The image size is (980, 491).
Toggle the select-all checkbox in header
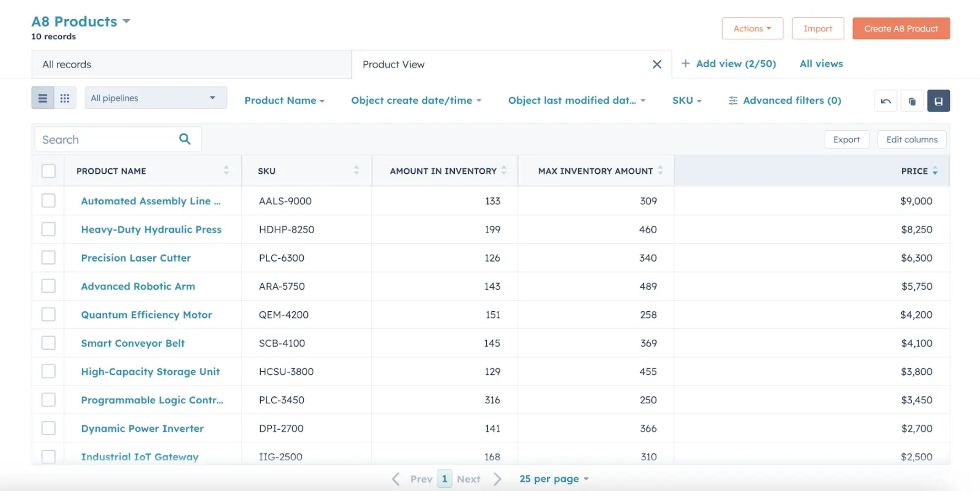(48, 171)
